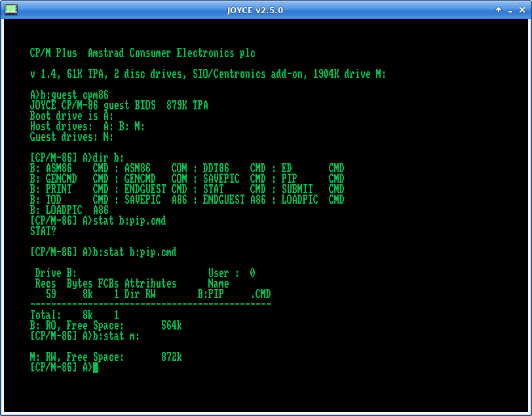This screenshot has width=532, height=416.
Task: Click PIP CMD entry in directory listing
Action: click(x=313, y=179)
